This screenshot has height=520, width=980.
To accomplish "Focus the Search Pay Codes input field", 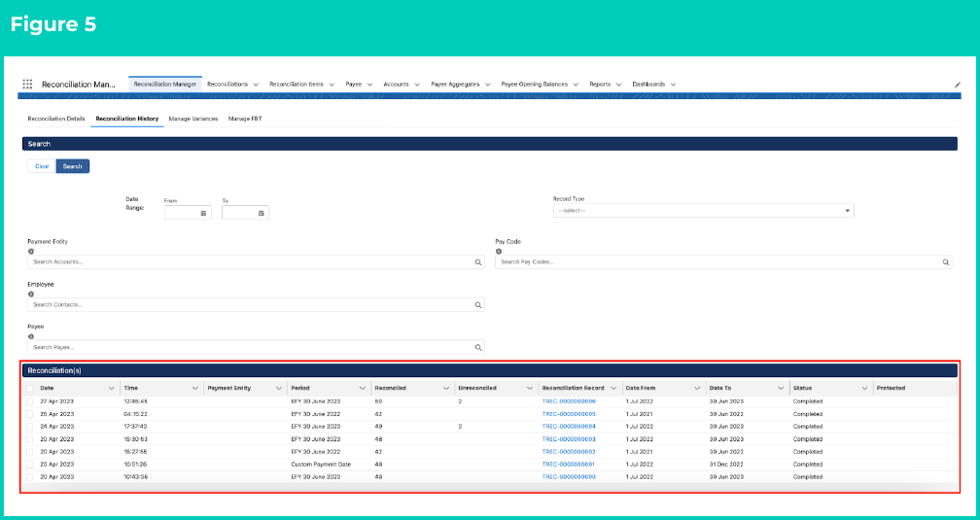I will coord(723,261).
